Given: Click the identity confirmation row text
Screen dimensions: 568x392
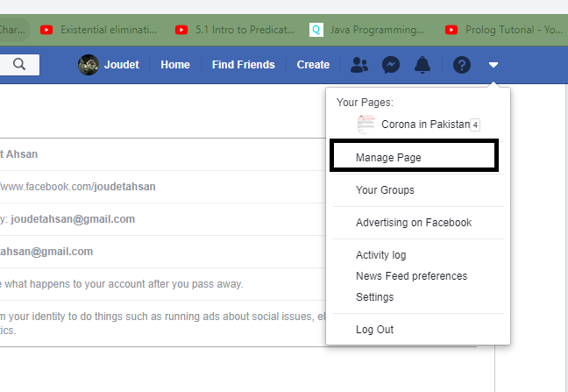Looking at the screenshot, I should [x=163, y=323].
